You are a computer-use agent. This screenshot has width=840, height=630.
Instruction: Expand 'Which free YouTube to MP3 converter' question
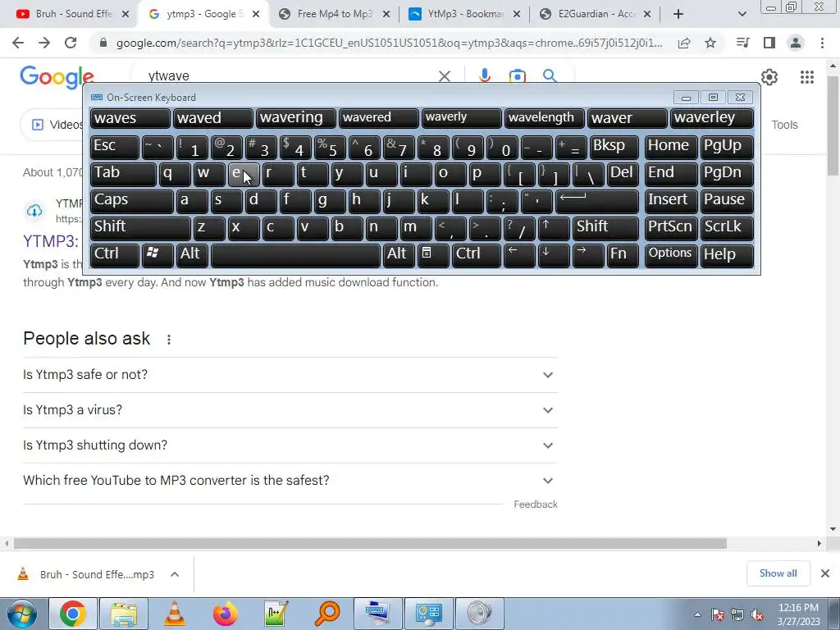pos(290,481)
